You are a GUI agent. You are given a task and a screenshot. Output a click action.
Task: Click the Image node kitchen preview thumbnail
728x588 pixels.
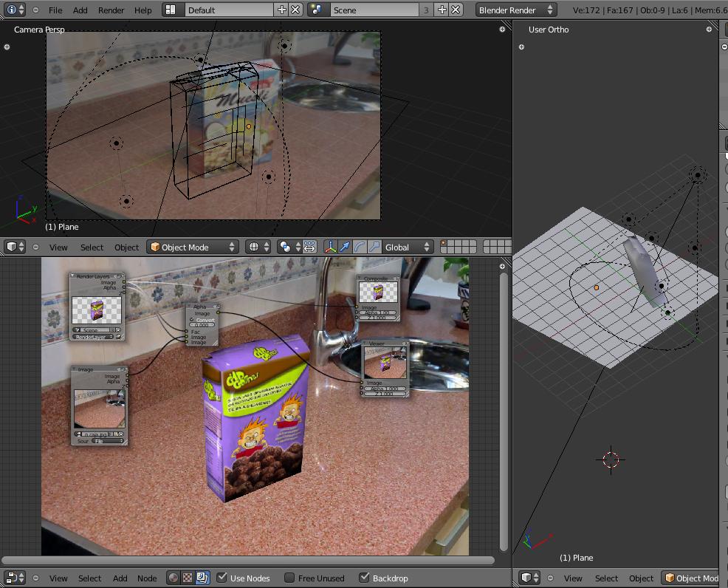pos(100,408)
